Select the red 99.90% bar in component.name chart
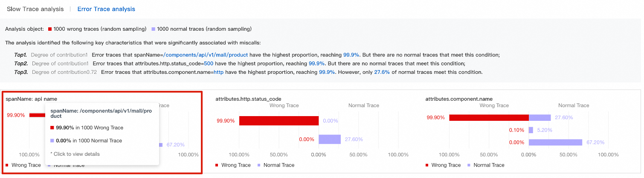Screen dimensions: 644x178 (489, 117)
